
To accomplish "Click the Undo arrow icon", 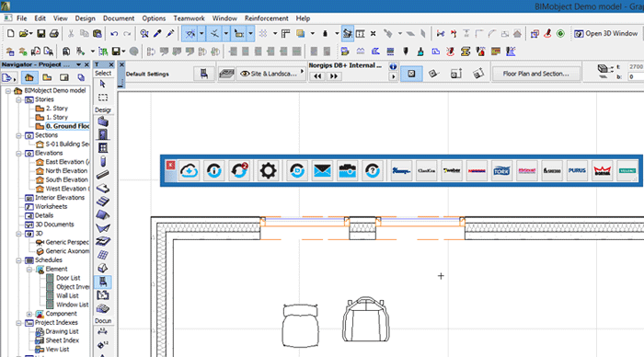I will point(114,33).
